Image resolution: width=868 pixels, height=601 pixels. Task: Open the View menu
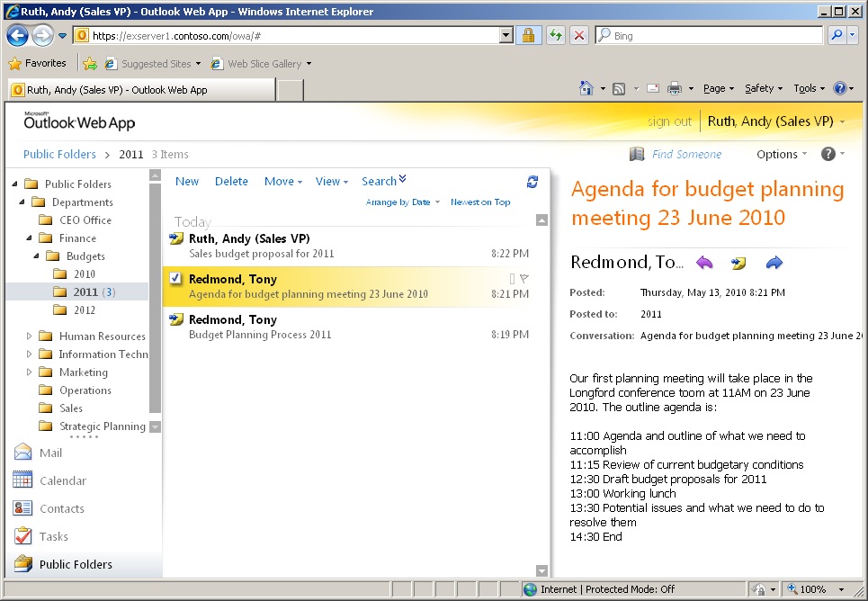(331, 182)
